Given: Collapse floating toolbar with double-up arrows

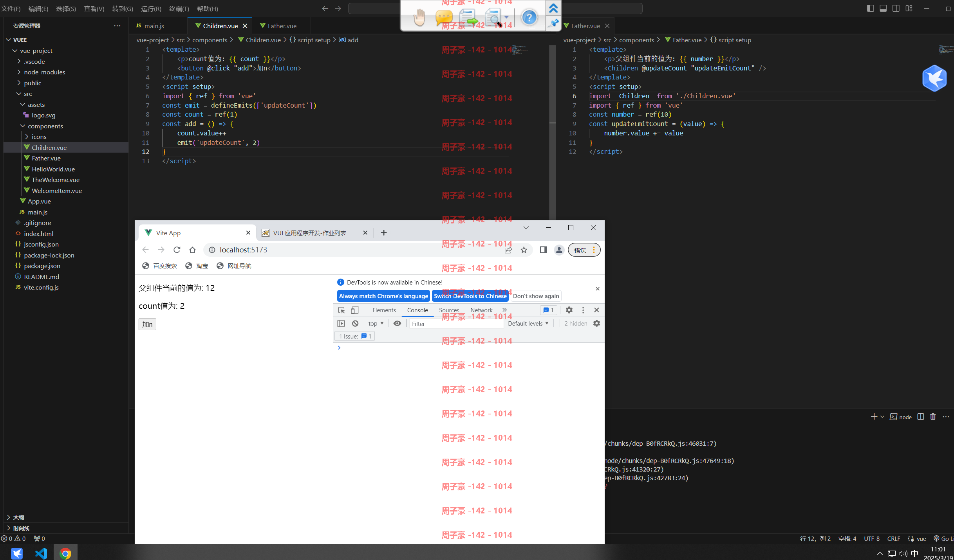Looking at the screenshot, I should coord(553,8).
